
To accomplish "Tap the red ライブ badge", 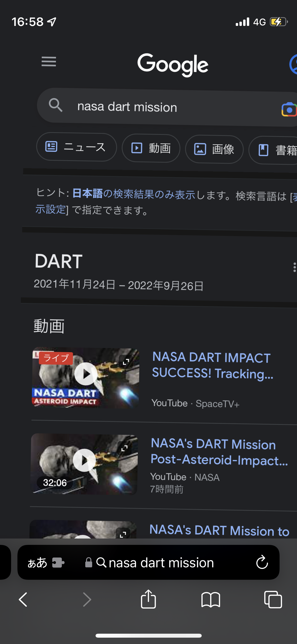I will 56,358.
